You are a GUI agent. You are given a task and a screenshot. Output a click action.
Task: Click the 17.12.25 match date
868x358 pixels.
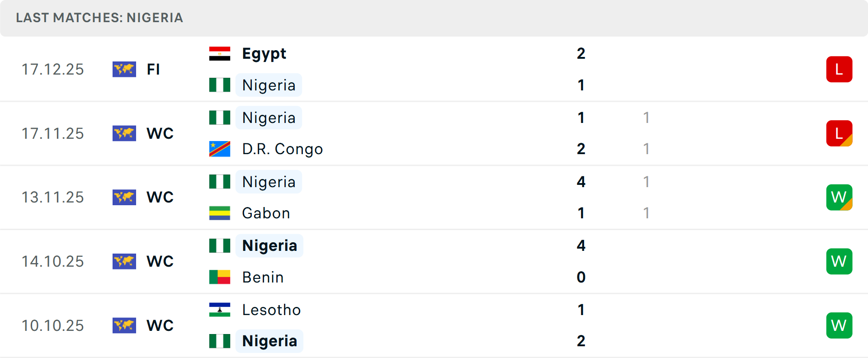[x=53, y=69]
